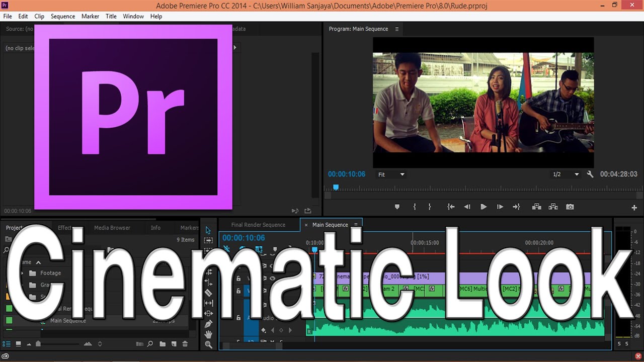Click the Extract button

[x=553, y=207]
